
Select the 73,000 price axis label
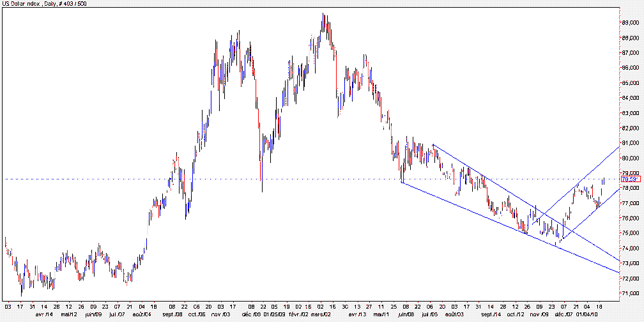[x=631, y=263]
